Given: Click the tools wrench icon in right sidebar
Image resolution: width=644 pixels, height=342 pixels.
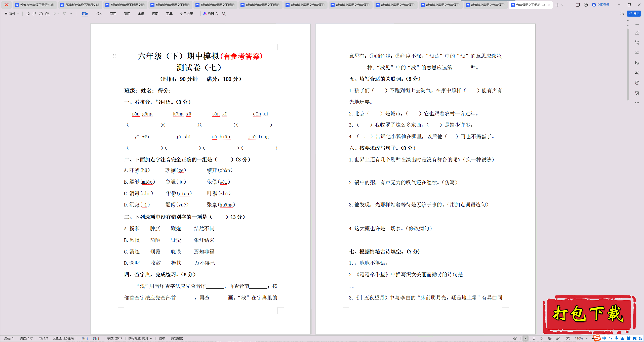Looking at the screenshot, I should (637, 73).
